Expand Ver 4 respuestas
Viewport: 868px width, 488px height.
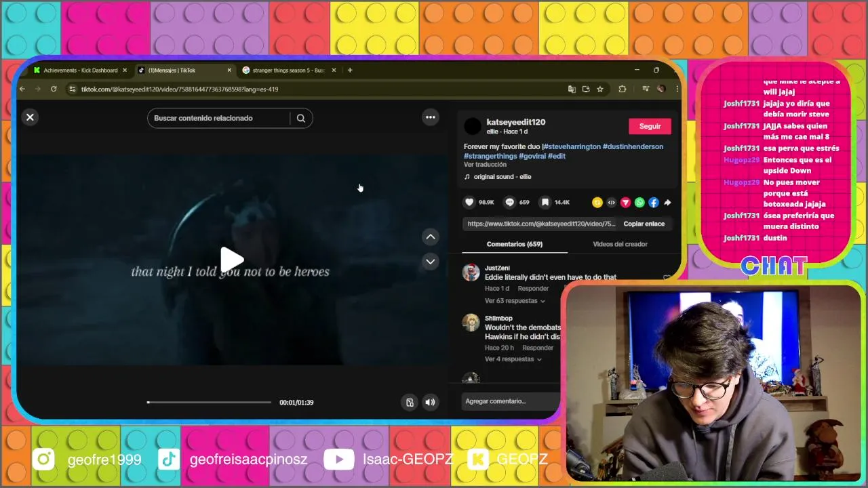(513, 359)
